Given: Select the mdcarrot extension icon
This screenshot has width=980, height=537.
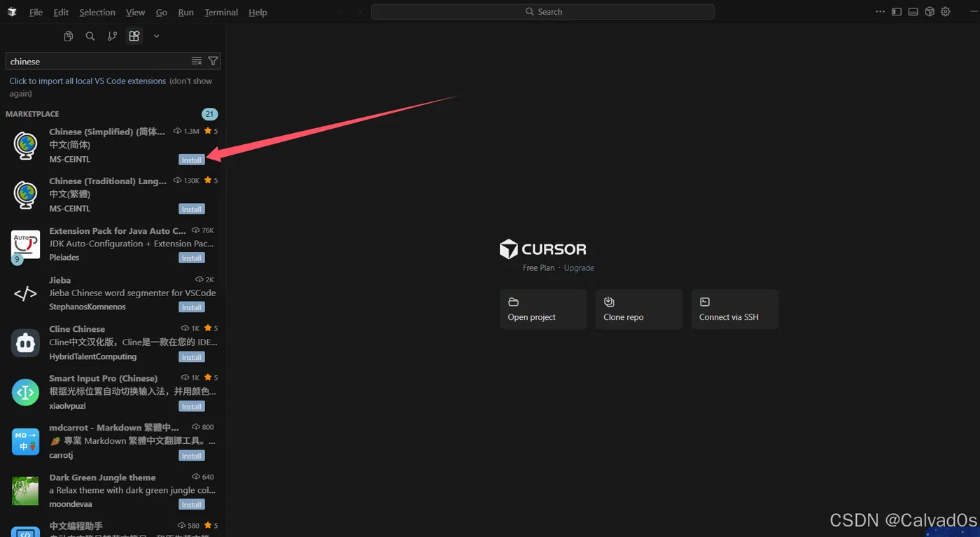Looking at the screenshot, I should (25, 442).
